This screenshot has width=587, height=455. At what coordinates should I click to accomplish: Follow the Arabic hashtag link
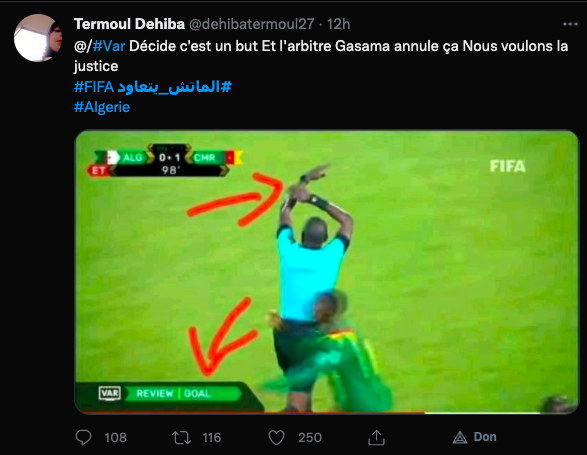tap(175, 87)
